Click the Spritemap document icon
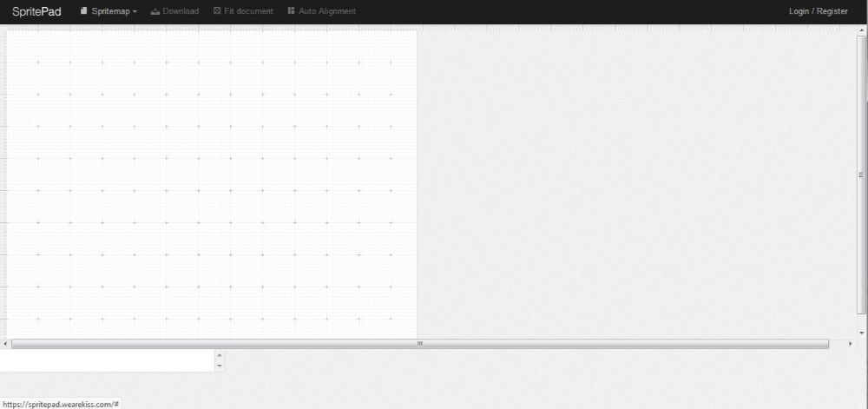868x409 pixels. point(83,10)
